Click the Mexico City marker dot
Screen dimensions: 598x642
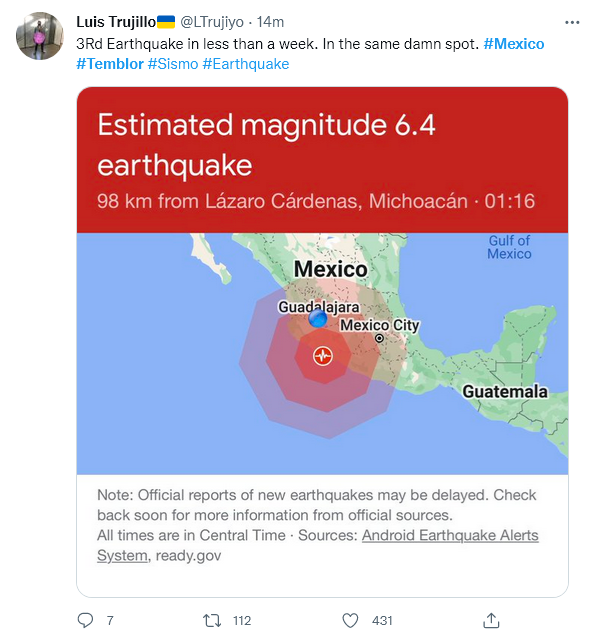click(x=379, y=338)
